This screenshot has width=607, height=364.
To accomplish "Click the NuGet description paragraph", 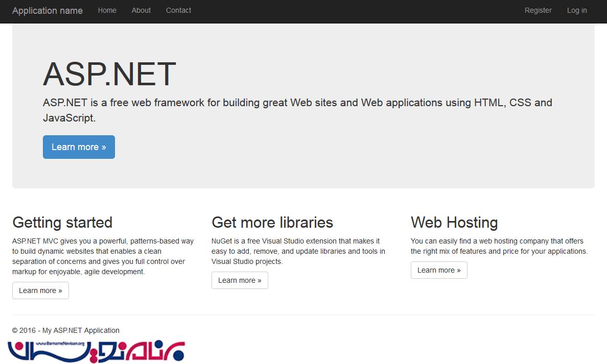I will 298,251.
